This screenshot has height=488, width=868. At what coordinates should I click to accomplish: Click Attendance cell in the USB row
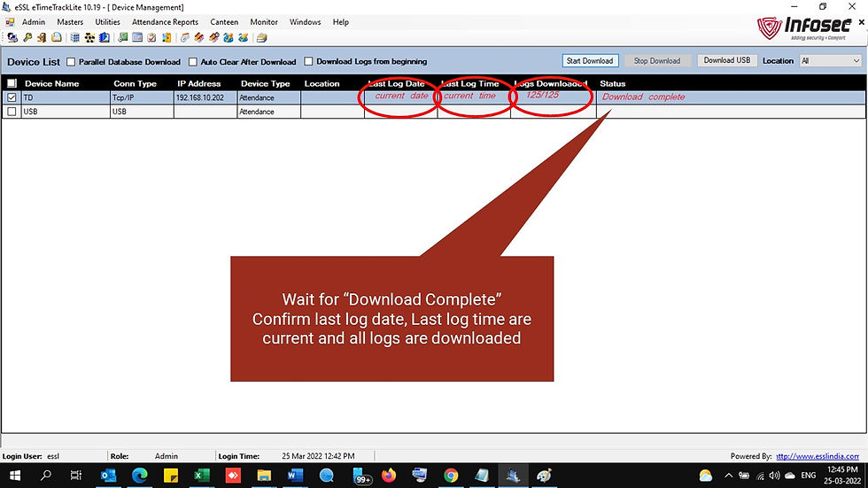pyautogui.click(x=269, y=112)
